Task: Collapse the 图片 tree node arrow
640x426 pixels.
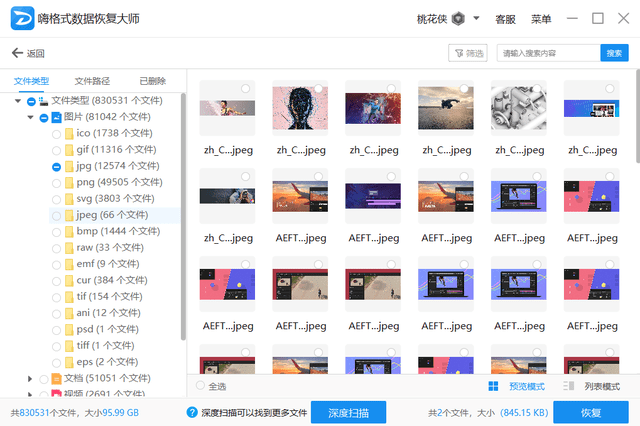Action: click(x=30, y=117)
